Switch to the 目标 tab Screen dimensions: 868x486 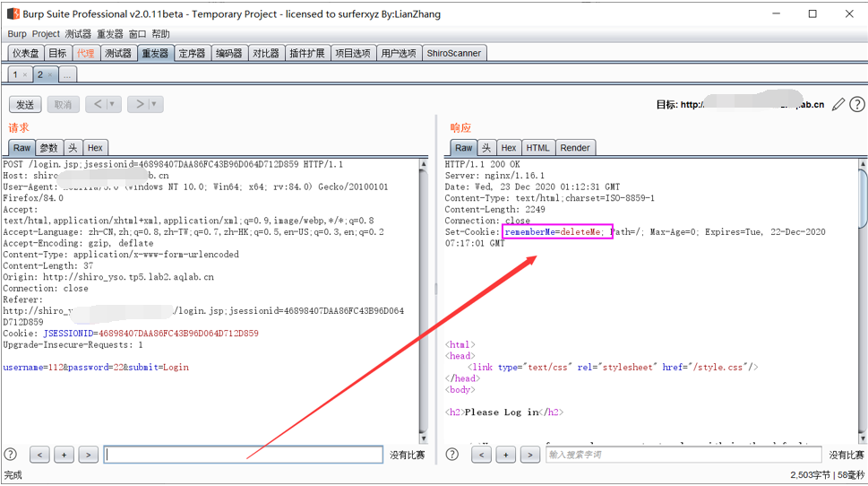(x=57, y=53)
